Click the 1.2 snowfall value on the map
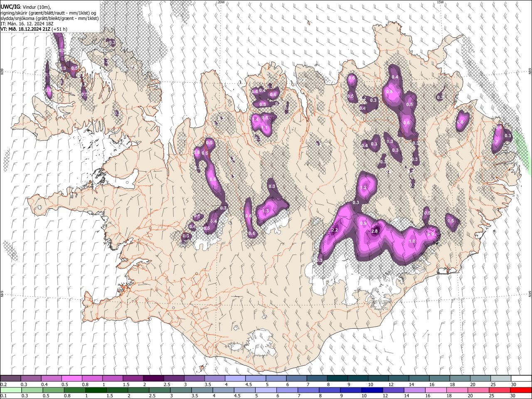Viewport: 532px width, 399px height. [x=363, y=187]
